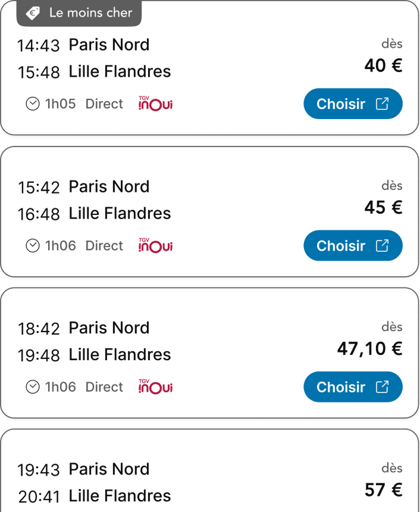Click the 1h05 duration label
420x512 pixels.
pos(61,104)
